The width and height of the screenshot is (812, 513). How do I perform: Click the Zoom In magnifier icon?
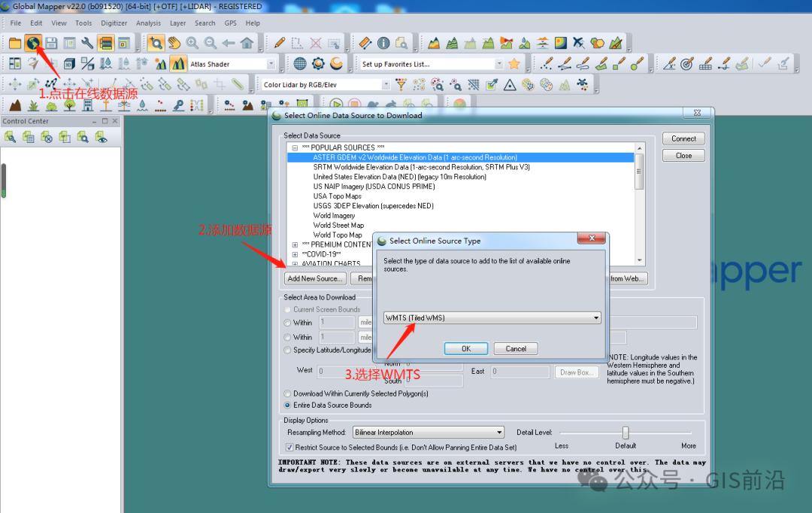pyautogui.click(x=192, y=43)
